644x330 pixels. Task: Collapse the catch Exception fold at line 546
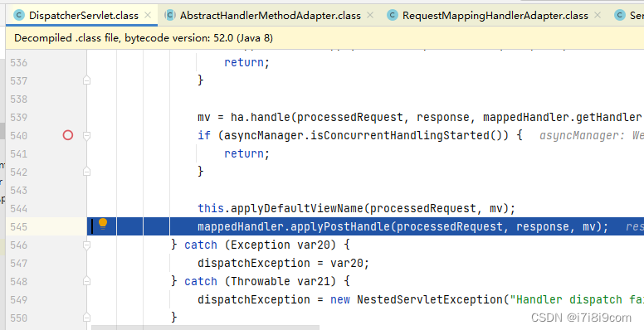[x=86, y=245]
